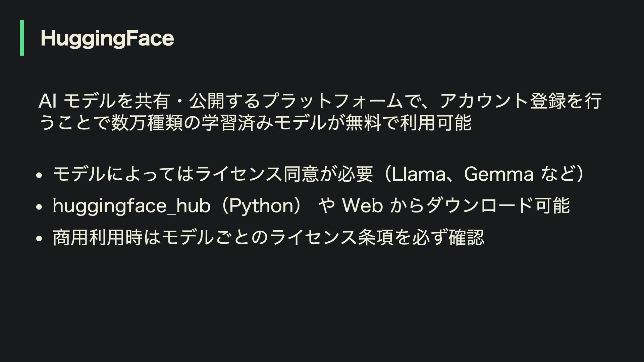Click the word "Web" in the second bullet
The image size is (644, 362).
click(x=362, y=206)
